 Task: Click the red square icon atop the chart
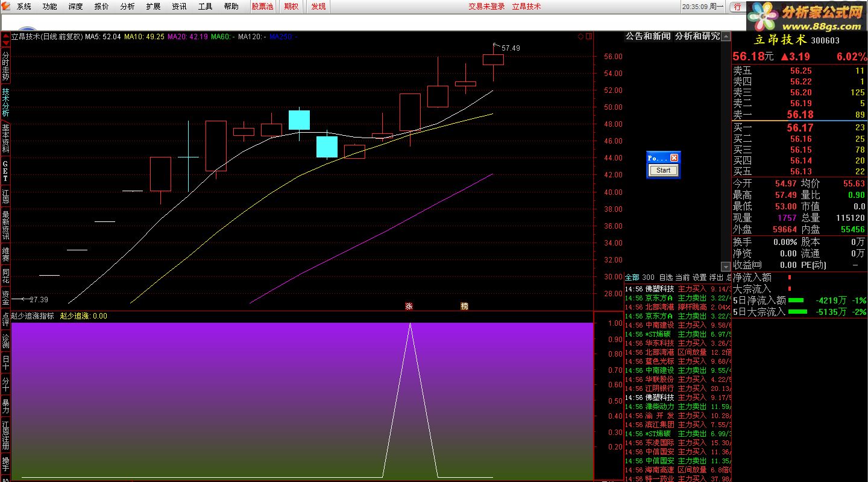point(588,36)
